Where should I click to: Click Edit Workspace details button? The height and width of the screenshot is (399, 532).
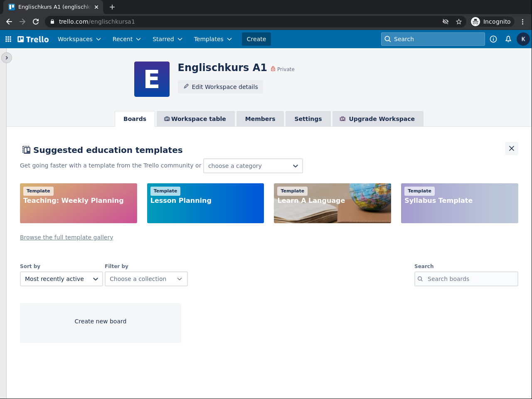(x=220, y=87)
